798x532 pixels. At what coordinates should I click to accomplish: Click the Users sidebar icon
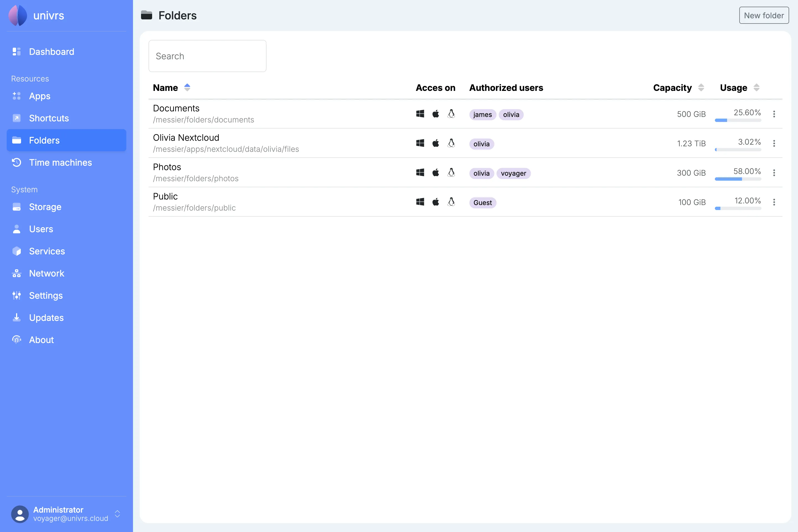17,229
